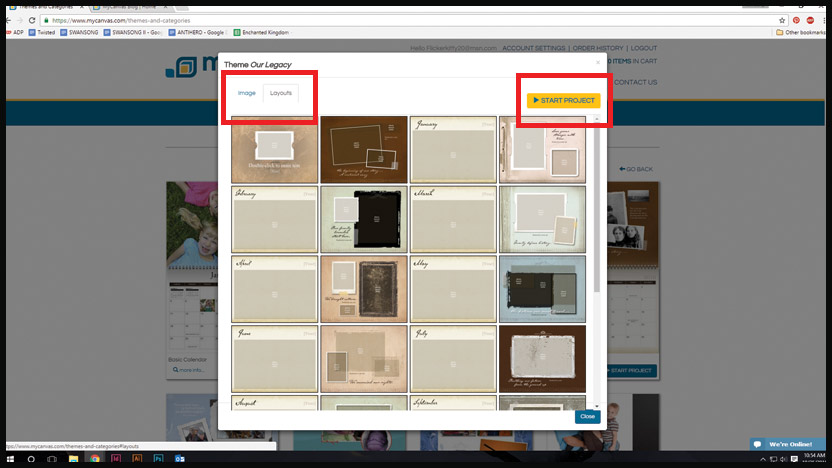This screenshot has height=468, width=832.
Task: Bookmark this page with the star icon
Action: [x=782, y=20]
